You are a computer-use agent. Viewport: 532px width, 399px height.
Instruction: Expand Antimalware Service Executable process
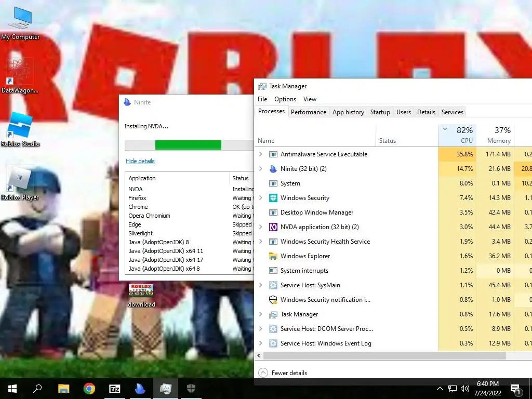coord(261,154)
